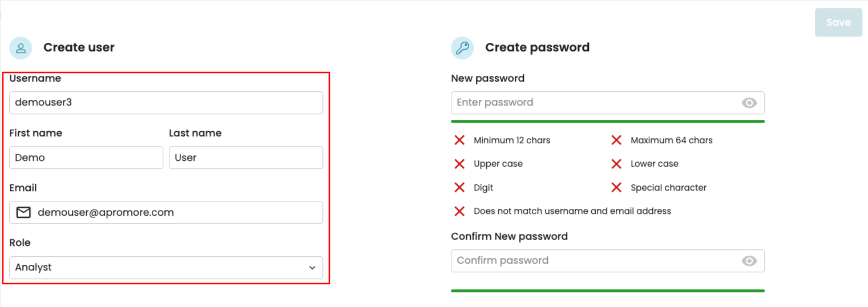The image size is (868, 307).
Task: Click the red X beside Upper case
Action: pos(459,164)
